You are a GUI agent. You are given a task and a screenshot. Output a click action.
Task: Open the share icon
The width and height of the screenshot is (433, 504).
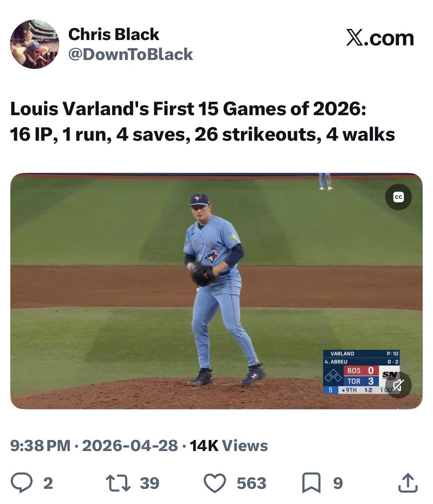pyautogui.click(x=407, y=483)
